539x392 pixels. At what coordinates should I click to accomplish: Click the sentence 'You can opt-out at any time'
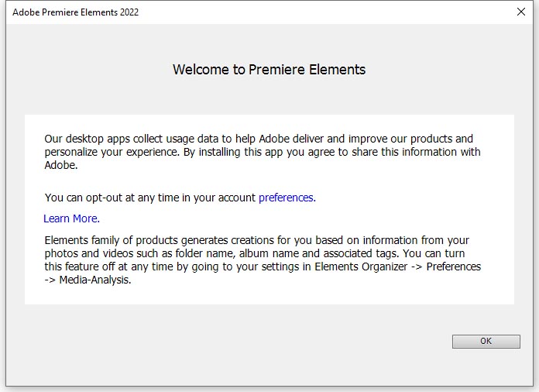(180, 198)
